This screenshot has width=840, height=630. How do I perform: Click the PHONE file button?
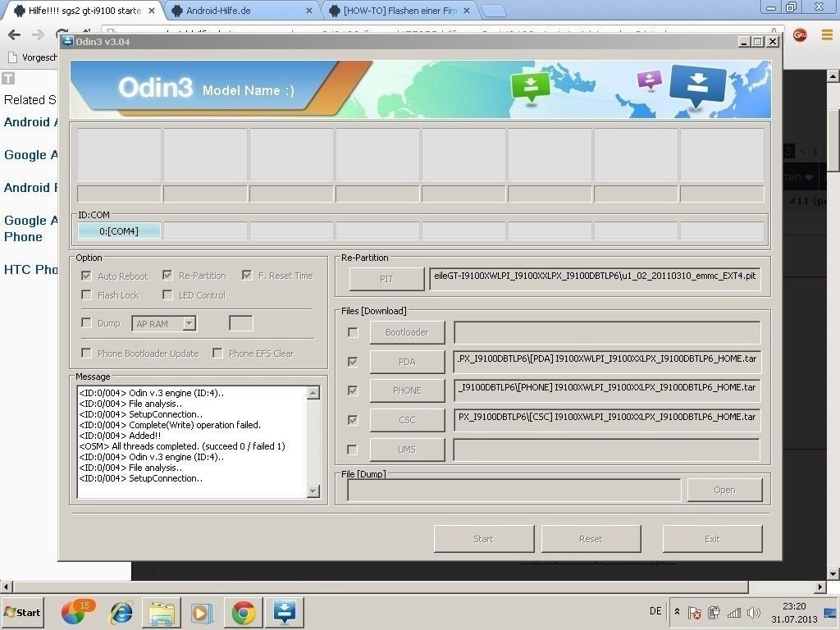(x=407, y=390)
